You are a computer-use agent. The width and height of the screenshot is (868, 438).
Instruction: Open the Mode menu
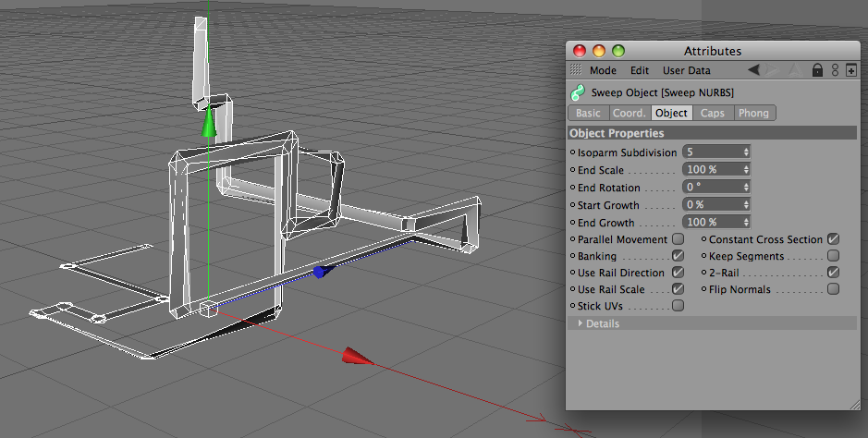(603, 70)
